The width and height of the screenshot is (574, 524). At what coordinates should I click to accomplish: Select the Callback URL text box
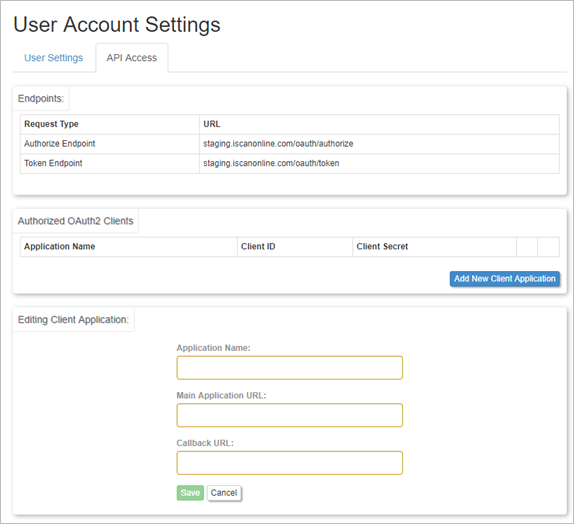click(x=290, y=463)
